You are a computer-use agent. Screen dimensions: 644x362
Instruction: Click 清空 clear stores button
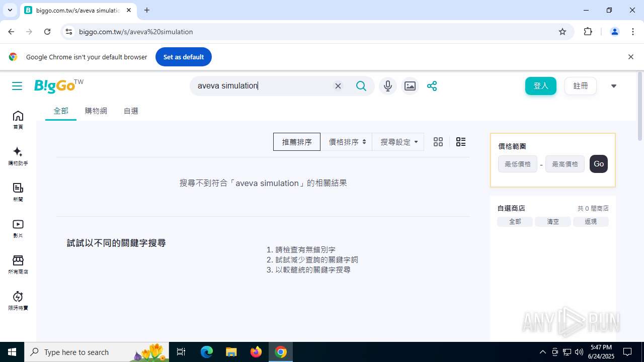[553, 222]
